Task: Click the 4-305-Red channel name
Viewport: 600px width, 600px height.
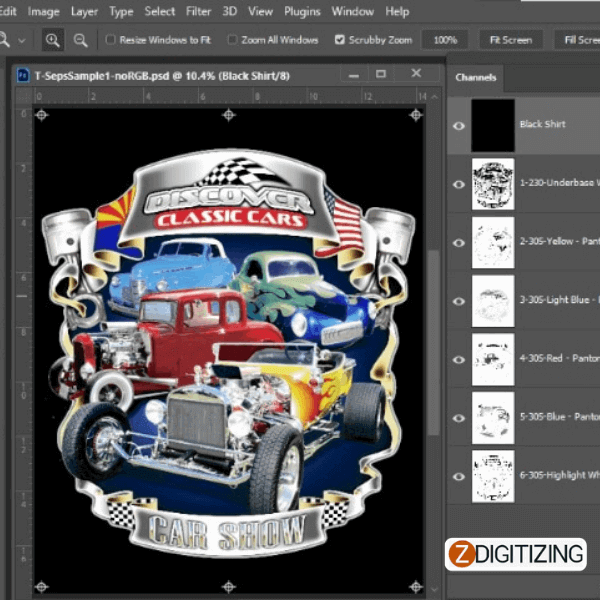Action: click(x=559, y=359)
